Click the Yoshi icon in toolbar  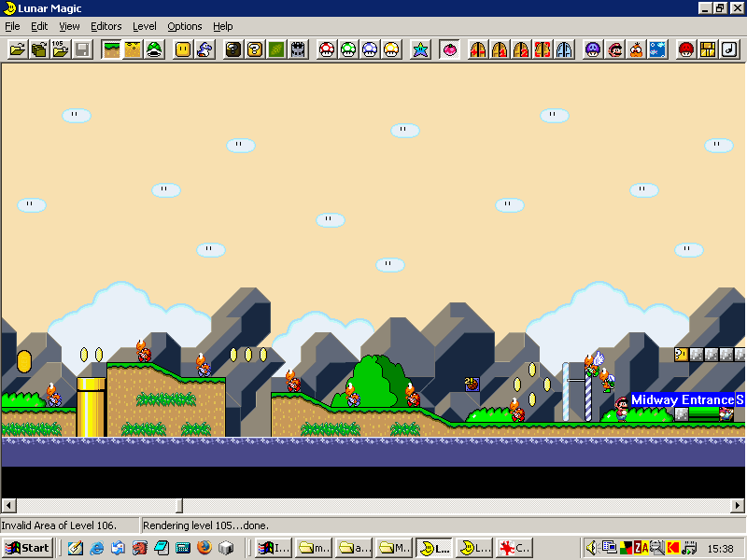205,49
